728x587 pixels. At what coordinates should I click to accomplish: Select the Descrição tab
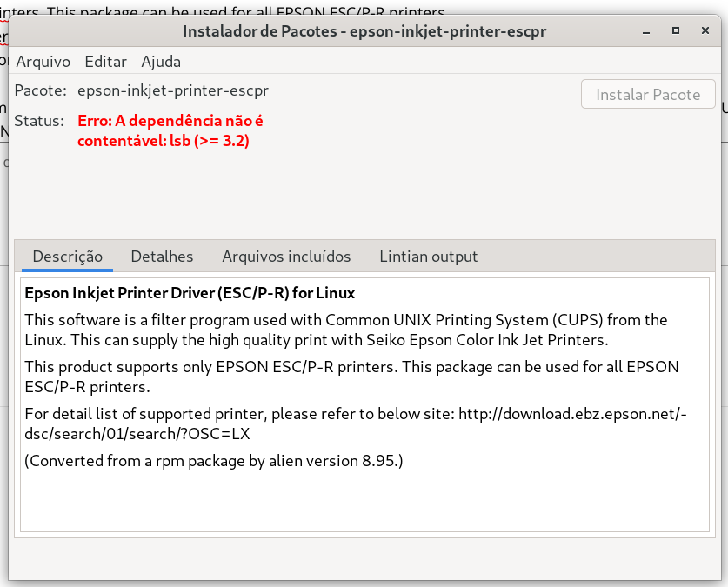point(67,257)
